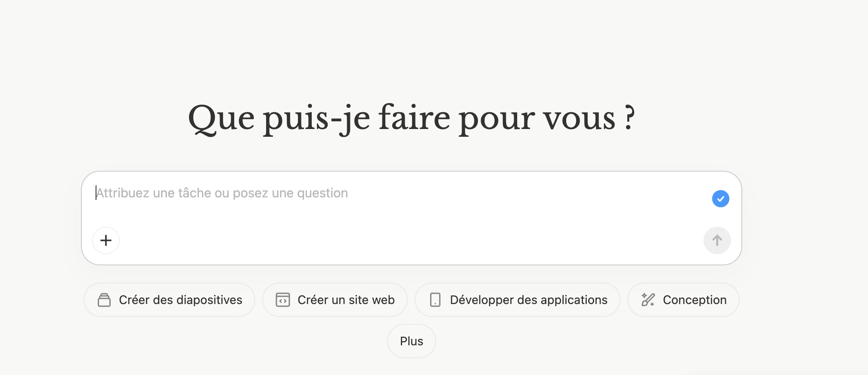The width and height of the screenshot is (868, 375).
Task: Place cursor at start of placeholder text
Action: point(96,194)
